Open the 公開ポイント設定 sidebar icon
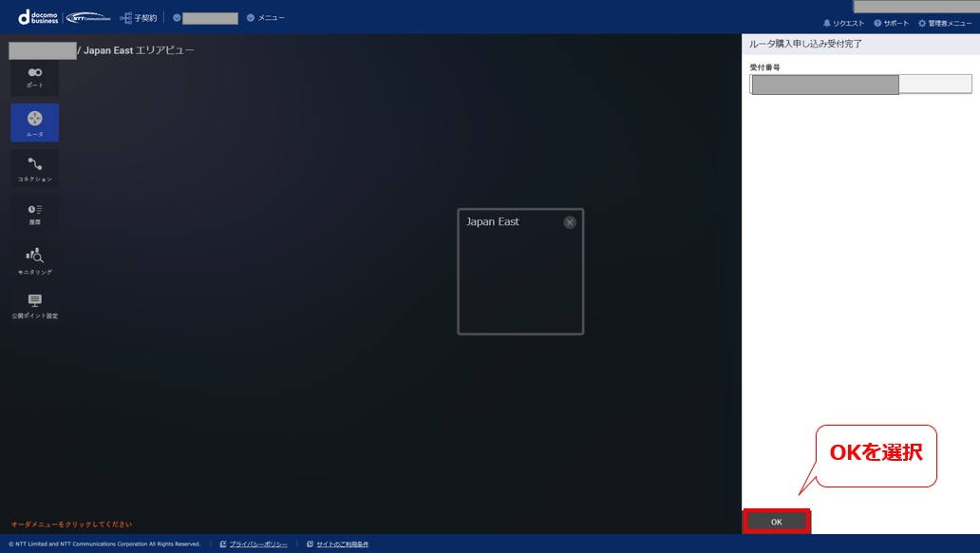Viewport: 980px width, 553px height. pos(35,306)
